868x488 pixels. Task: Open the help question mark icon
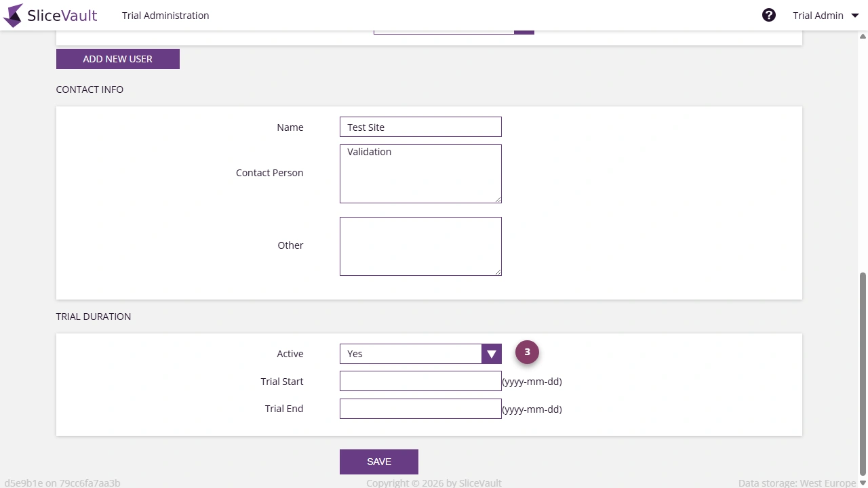pos(769,14)
